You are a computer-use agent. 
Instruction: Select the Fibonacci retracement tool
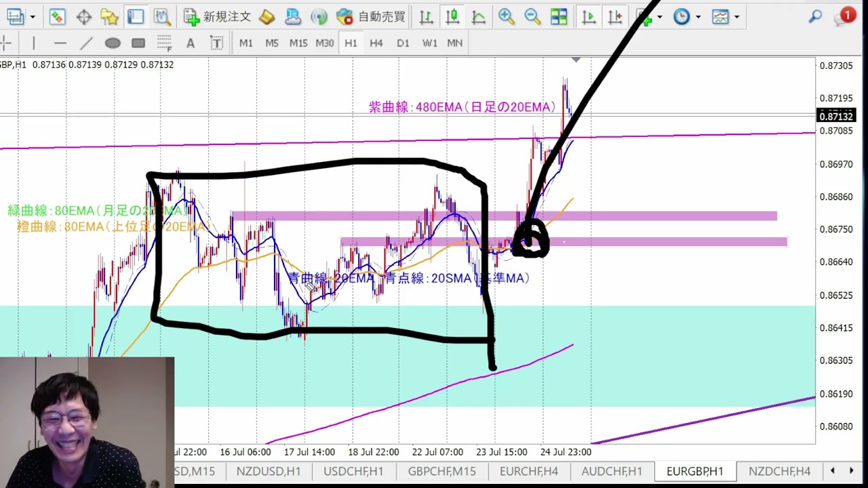(164, 43)
